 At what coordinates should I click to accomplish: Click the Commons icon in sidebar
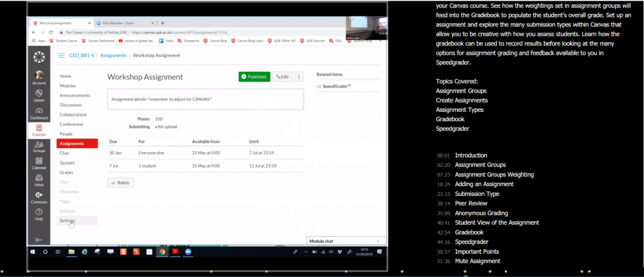point(39,197)
